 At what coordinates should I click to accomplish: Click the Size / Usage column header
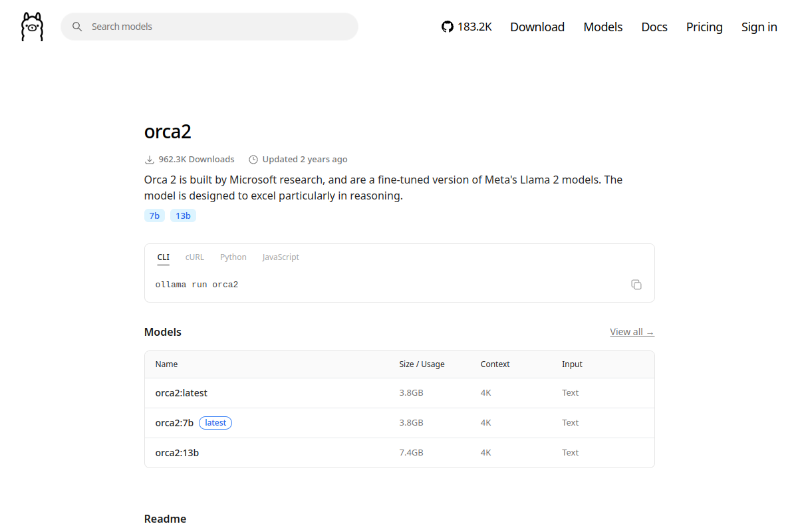coord(422,364)
